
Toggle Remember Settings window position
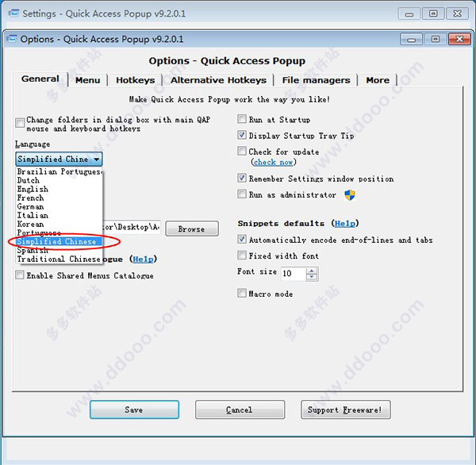(242, 178)
